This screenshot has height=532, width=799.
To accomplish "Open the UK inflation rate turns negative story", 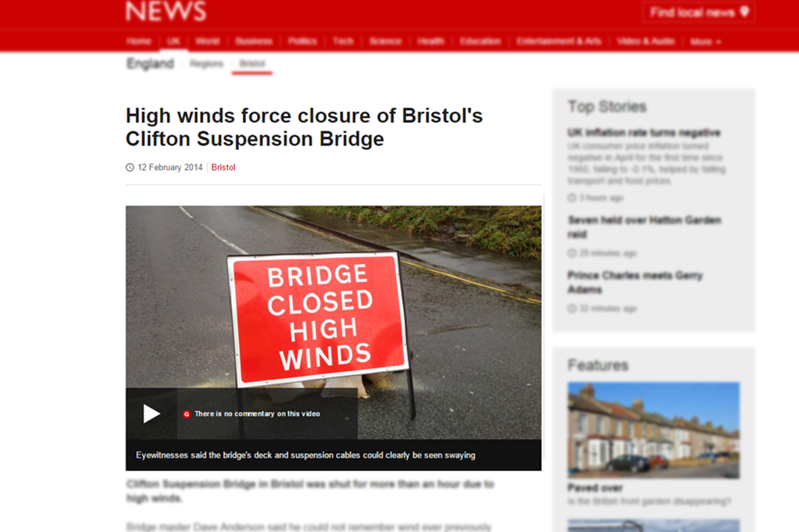I will (x=644, y=133).
